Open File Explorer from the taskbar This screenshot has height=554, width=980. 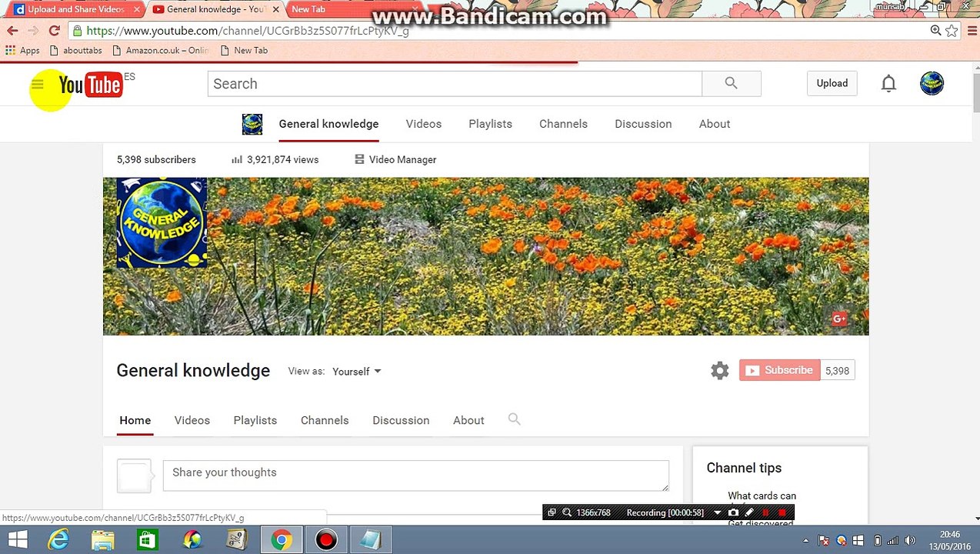[102, 540]
